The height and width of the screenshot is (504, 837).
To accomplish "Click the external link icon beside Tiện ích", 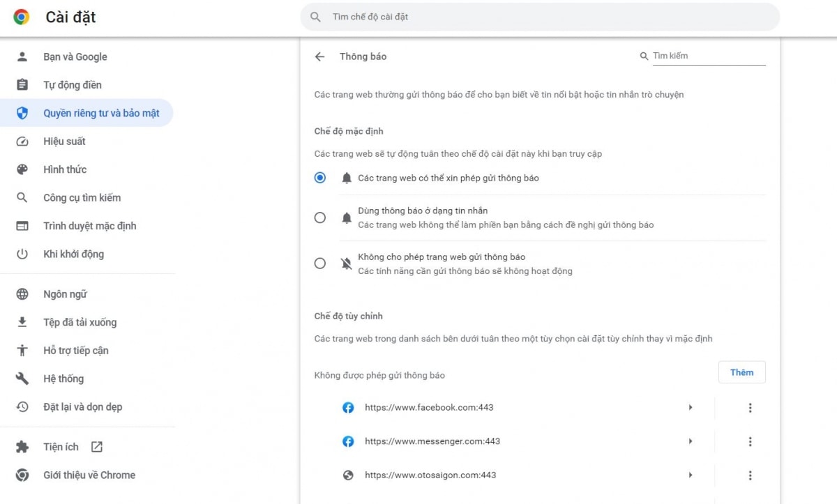I will click(x=97, y=447).
